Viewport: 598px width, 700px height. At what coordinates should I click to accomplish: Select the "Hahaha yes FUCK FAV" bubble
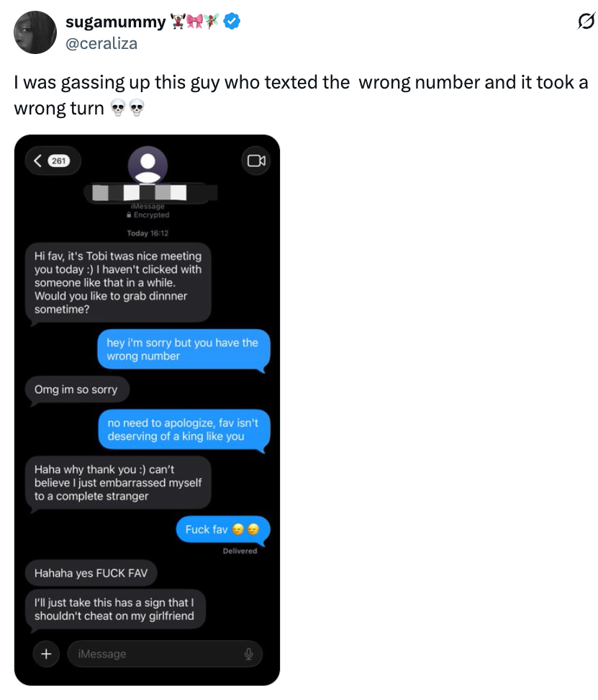point(91,573)
